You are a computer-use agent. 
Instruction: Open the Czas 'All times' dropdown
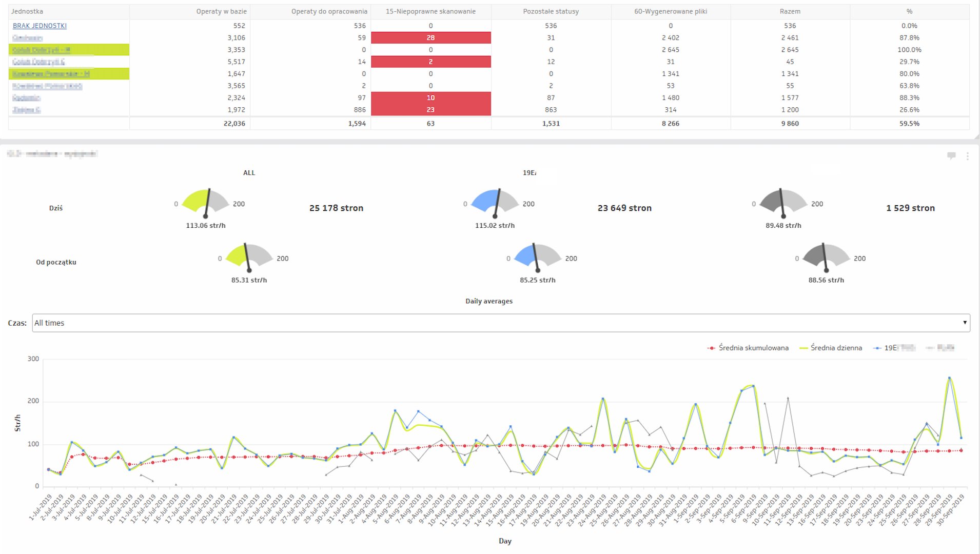pyautogui.click(x=500, y=323)
